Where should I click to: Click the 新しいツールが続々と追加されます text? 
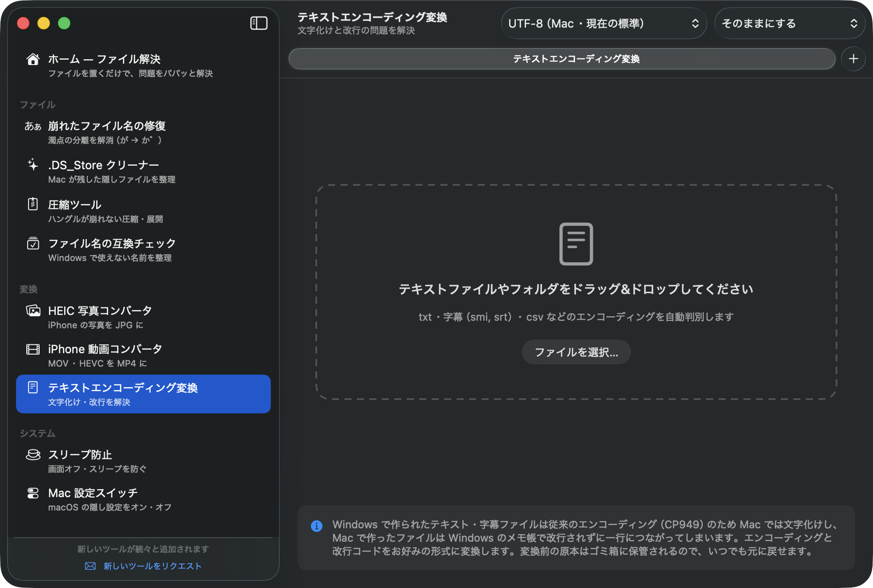tap(143, 549)
